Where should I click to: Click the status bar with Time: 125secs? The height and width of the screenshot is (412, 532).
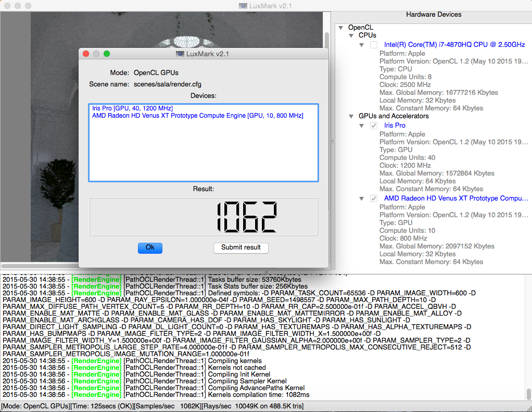coord(153,406)
